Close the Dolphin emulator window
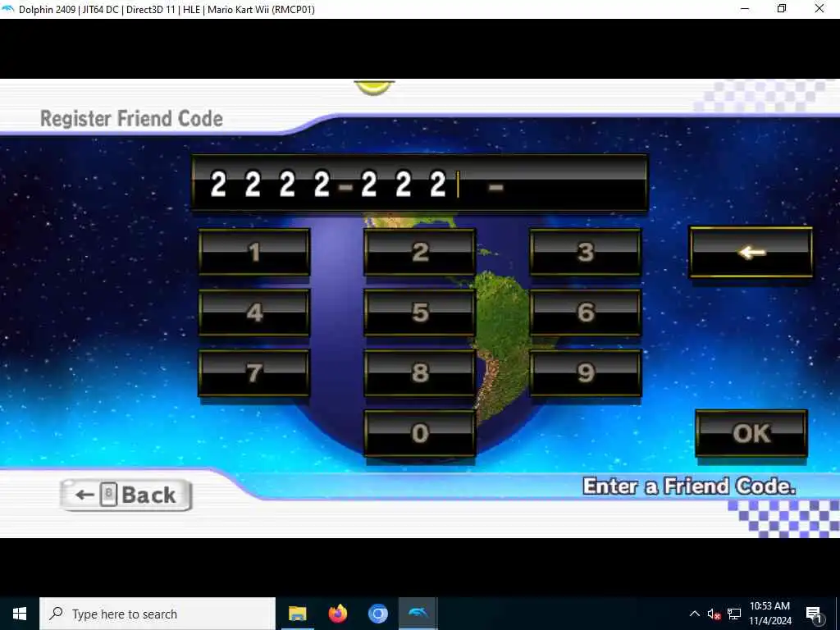 click(819, 9)
